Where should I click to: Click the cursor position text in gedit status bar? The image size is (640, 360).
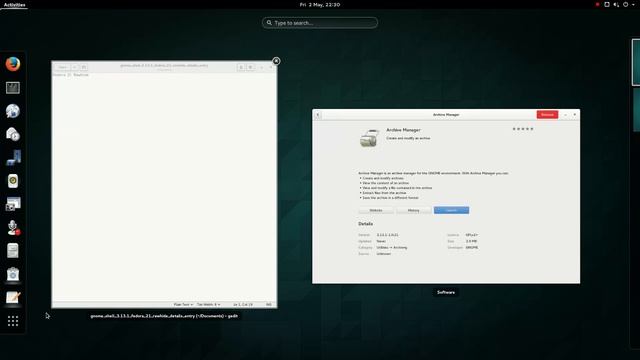pyautogui.click(x=243, y=304)
